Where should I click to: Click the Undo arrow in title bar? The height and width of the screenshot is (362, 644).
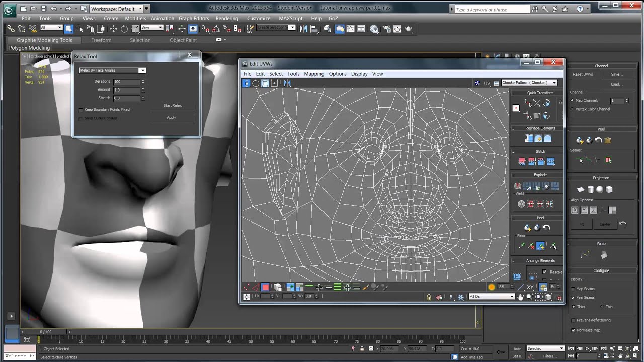point(53,9)
